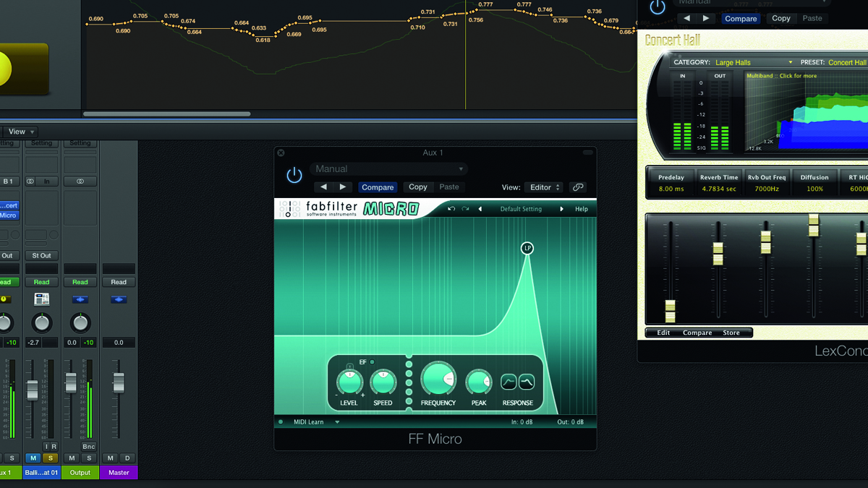Open the Default Setting preset menu
The image size is (868, 488).
521,209
